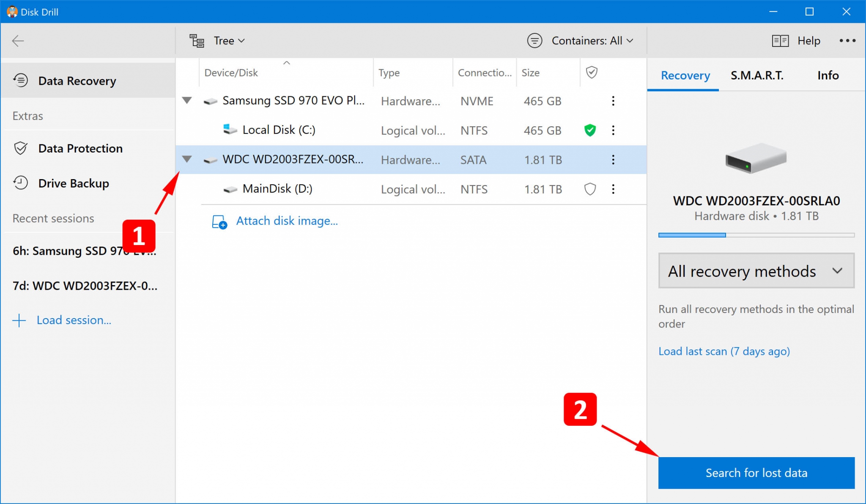Click the Containers filter icon

534,41
